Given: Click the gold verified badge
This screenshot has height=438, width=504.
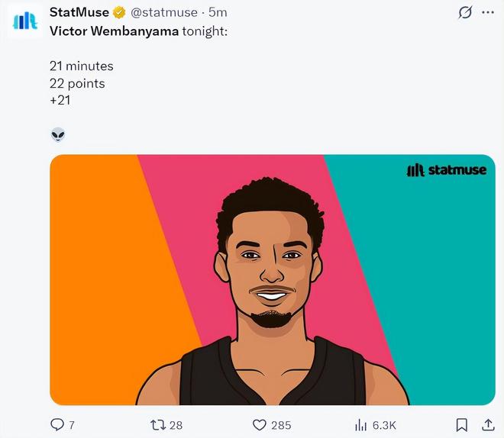Looking at the screenshot, I should (120, 13).
